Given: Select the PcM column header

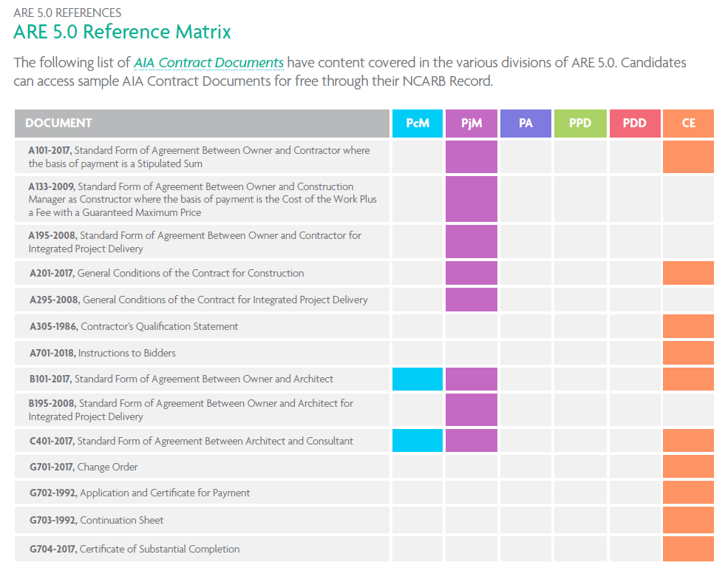Looking at the screenshot, I should pyautogui.click(x=417, y=124).
